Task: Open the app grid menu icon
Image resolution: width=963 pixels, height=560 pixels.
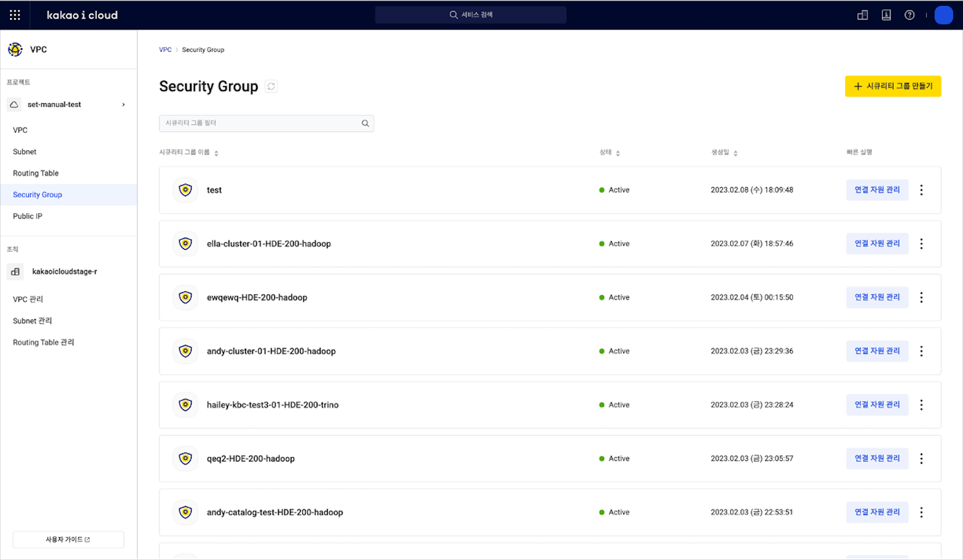Action: click(15, 15)
